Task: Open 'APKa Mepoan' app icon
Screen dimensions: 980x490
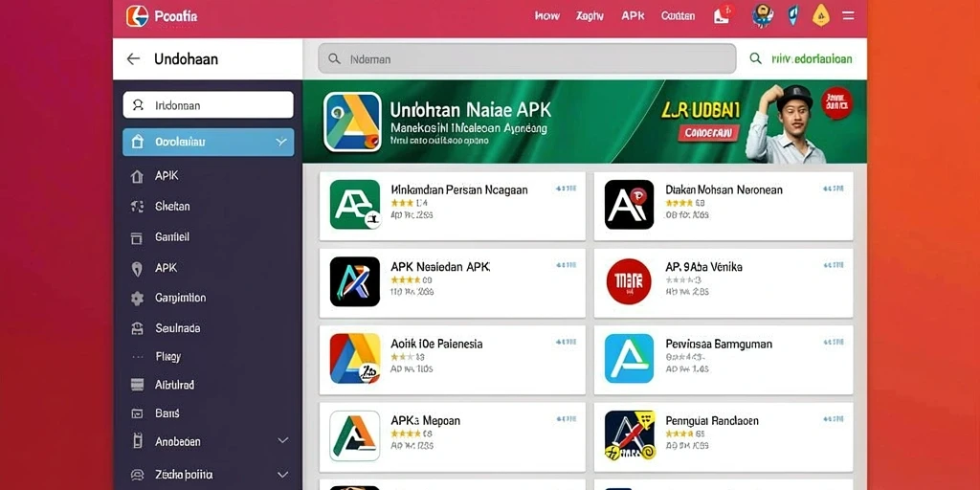Action: (355, 435)
